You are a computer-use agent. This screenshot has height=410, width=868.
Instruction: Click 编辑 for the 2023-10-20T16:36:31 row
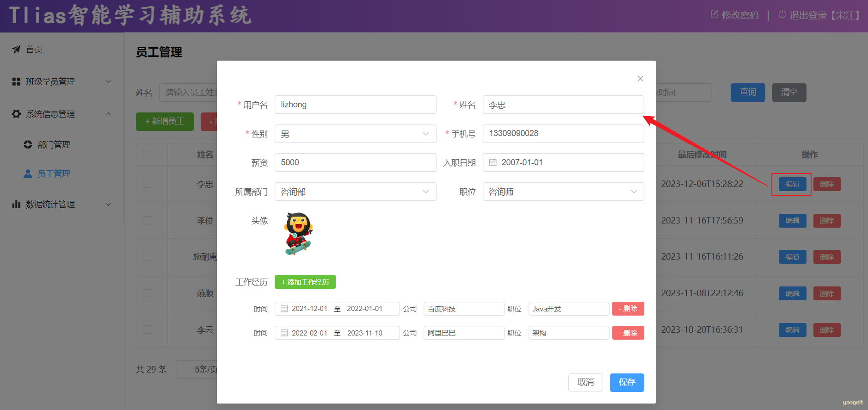tap(792, 329)
